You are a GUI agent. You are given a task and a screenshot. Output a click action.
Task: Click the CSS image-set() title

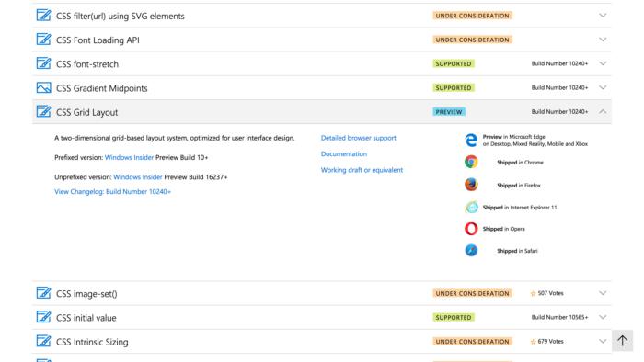point(86,294)
